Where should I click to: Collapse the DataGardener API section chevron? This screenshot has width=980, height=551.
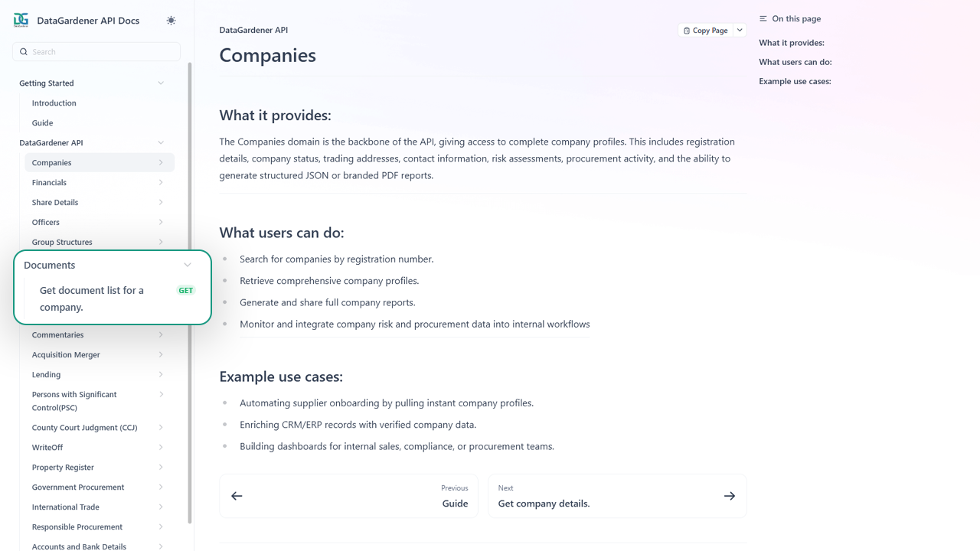161,142
